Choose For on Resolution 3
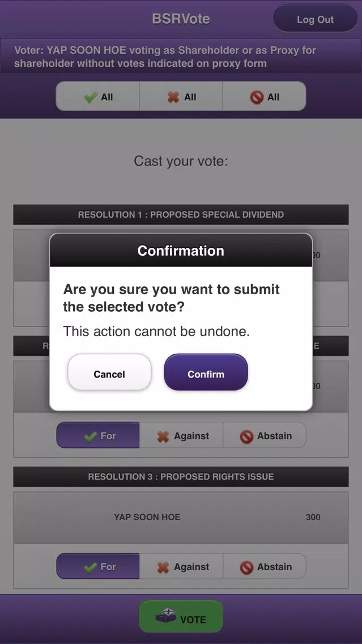The height and width of the screenshot is (644, 362). tap(98, 566)
